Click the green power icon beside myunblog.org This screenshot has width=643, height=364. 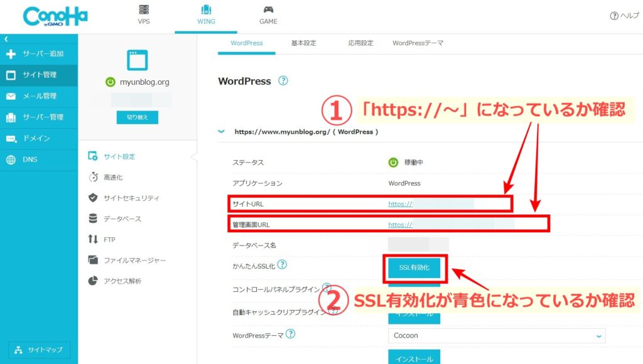111,82
